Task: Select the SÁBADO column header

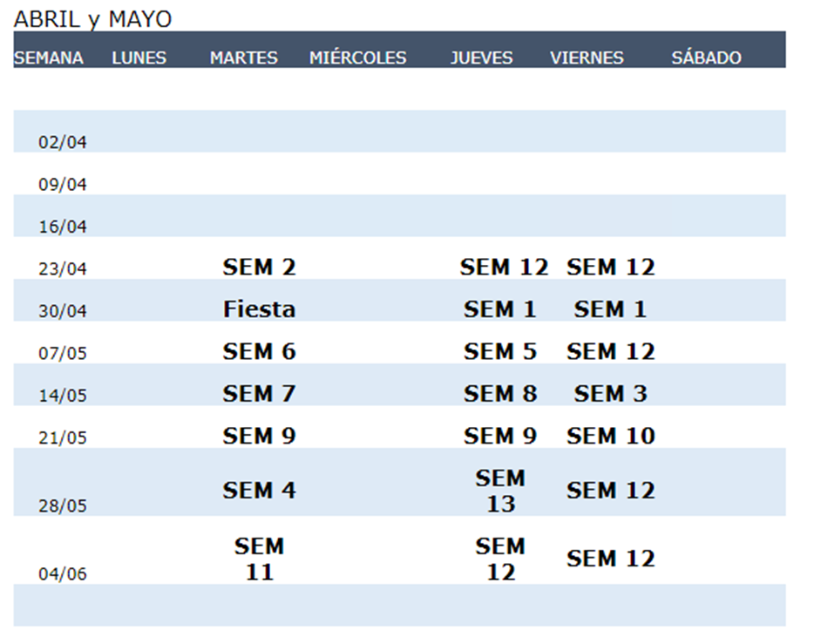Action: point(706,58)
